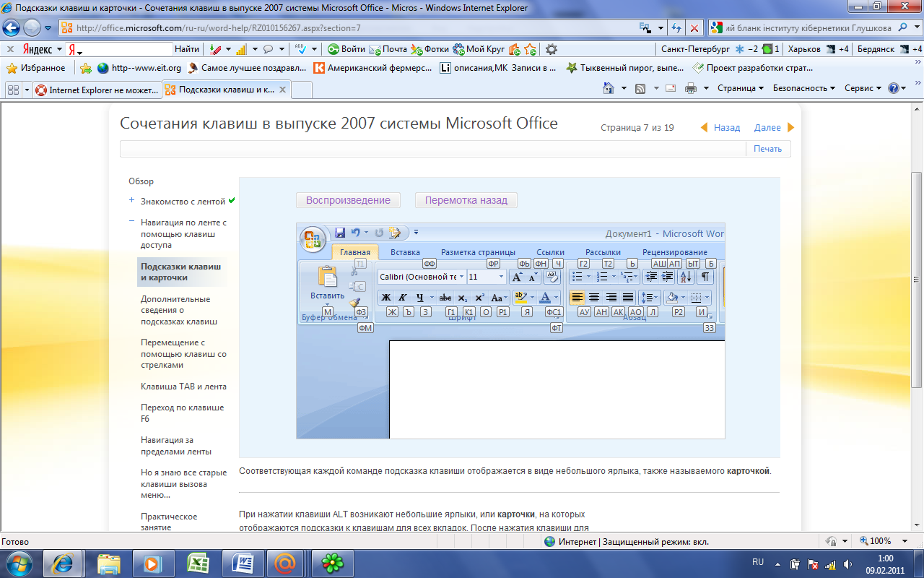924x578 pixels.
Task: Toggle left text alignment in the Word demo
Action: pos(577,297)
